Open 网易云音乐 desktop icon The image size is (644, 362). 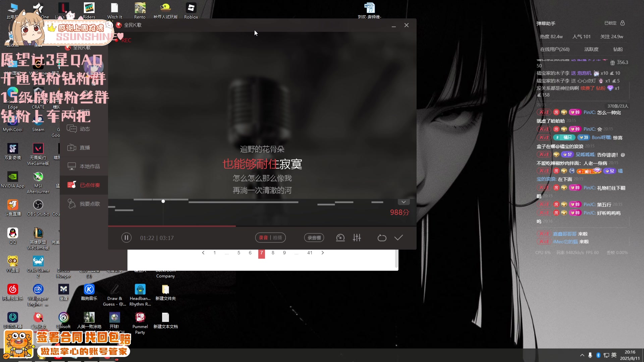pyautogui.click(x=13, y=292)
